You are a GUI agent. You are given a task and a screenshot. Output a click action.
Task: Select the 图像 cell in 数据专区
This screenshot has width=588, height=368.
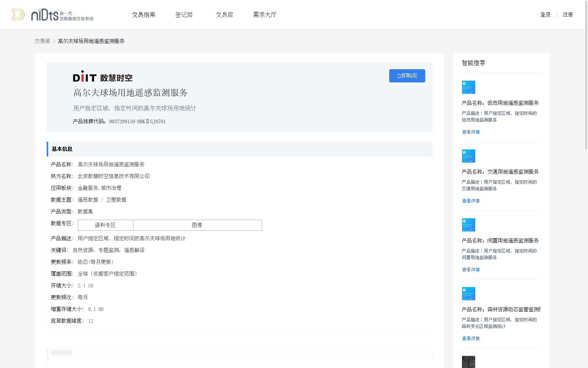point(197,225)
